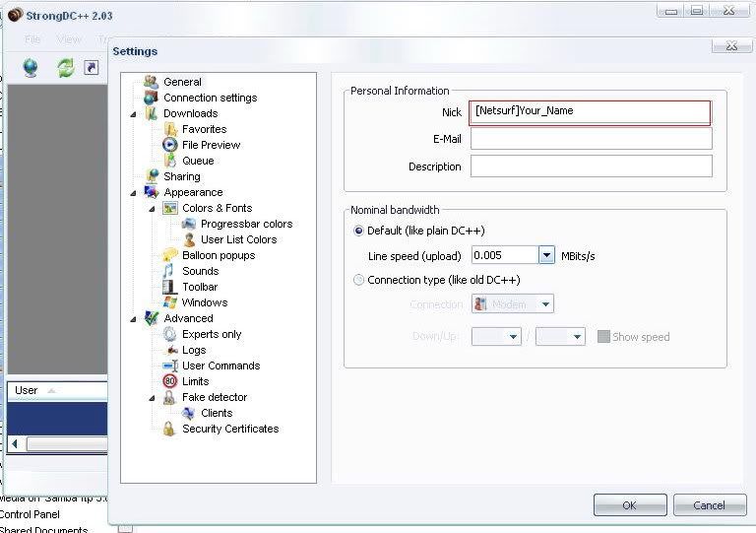Click the User column header
The height and width of the screenshot is (533, 756).
tap(57, 391)
